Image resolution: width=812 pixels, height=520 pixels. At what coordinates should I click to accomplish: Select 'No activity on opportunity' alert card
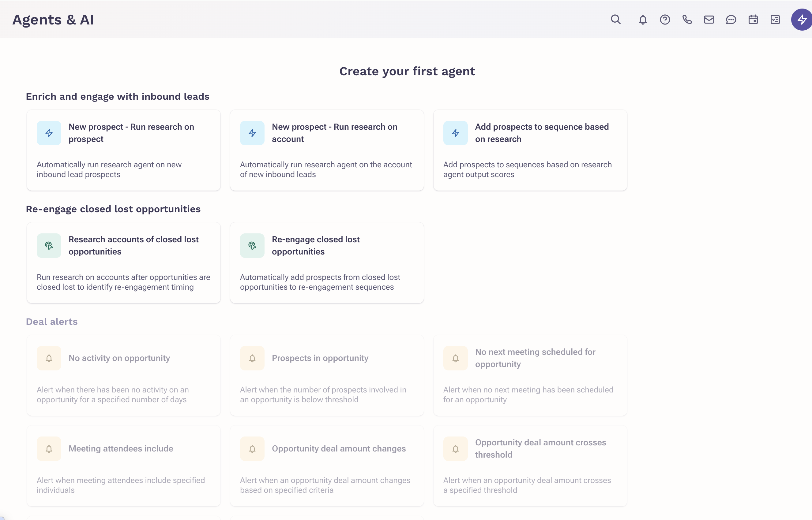124,375
